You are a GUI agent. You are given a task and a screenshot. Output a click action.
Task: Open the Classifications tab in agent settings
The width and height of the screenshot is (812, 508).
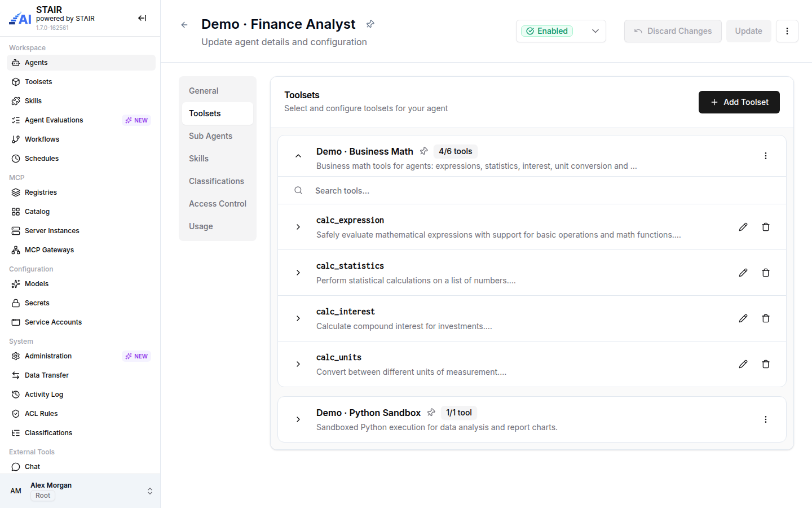pos(218,181)
